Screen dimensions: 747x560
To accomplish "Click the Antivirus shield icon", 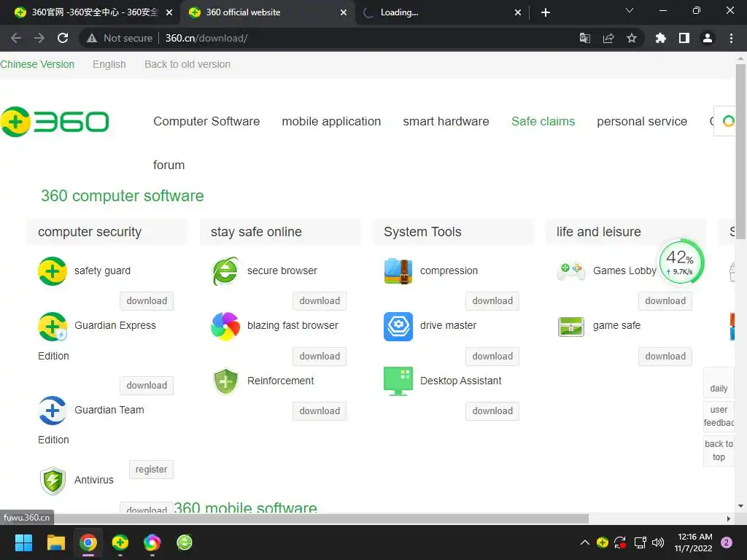I will pyautogui.click(x=53, y=481).
